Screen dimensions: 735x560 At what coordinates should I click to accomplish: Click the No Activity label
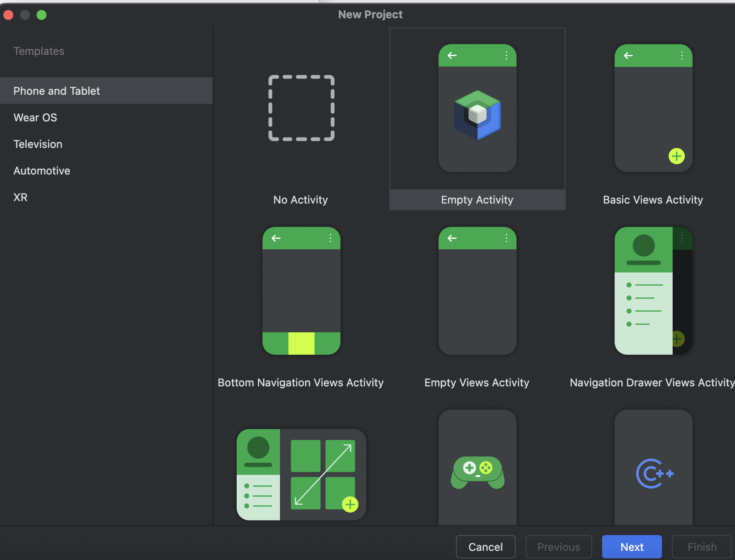301,200
